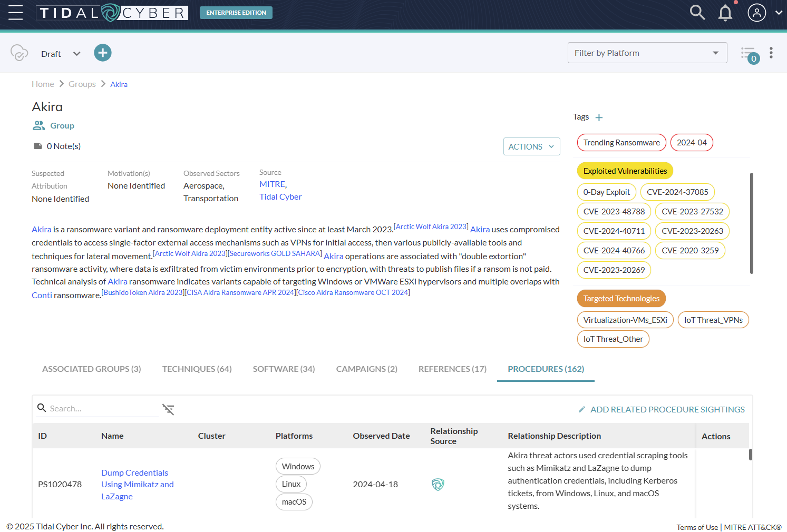Open the vertical three-dot more menu
Viewport: 787px width, 532px height.
pos(771,53)
